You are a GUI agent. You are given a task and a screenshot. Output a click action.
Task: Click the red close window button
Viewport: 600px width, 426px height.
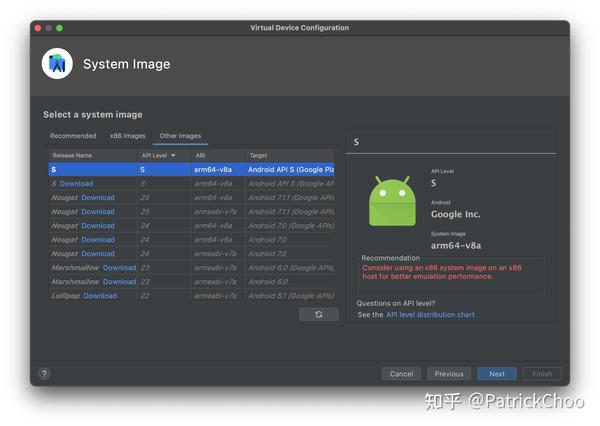click(x=38, y=28)
